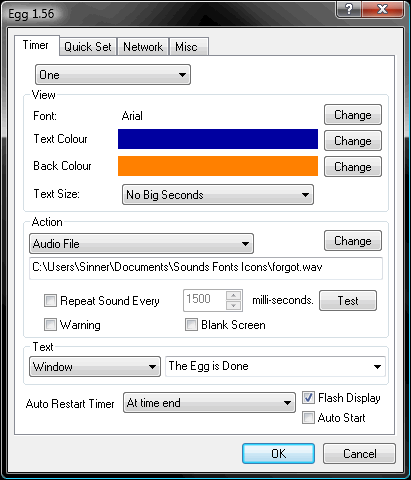Viewport: 411px width, 480px height.
Task: Enable the Repeat Sound Every checkbox
Action: (50, 300)
